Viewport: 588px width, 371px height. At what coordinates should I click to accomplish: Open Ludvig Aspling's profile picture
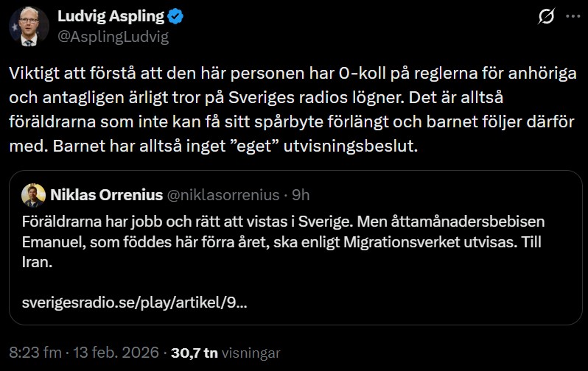tap(26, 26)
